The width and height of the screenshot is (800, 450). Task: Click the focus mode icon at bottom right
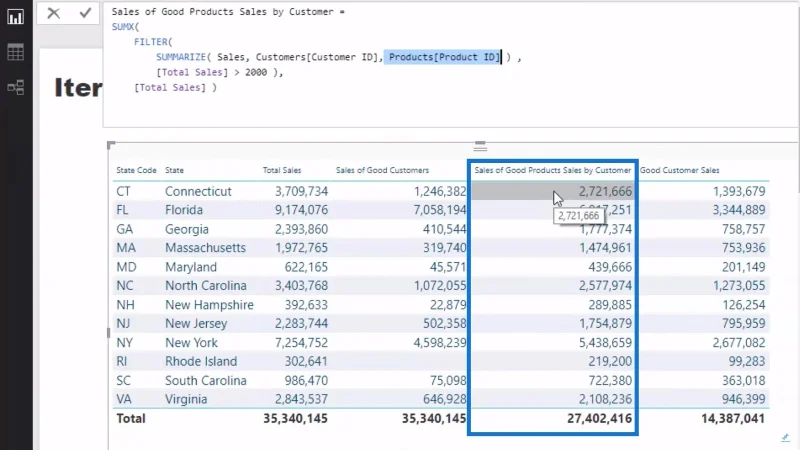pos(785,438)
